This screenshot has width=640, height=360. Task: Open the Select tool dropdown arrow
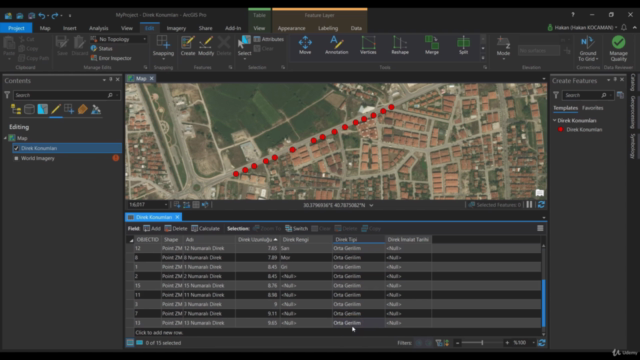click(x=244, y=59)
